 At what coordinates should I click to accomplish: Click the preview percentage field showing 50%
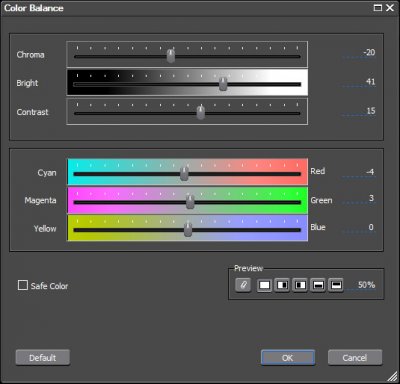(361, 285)
